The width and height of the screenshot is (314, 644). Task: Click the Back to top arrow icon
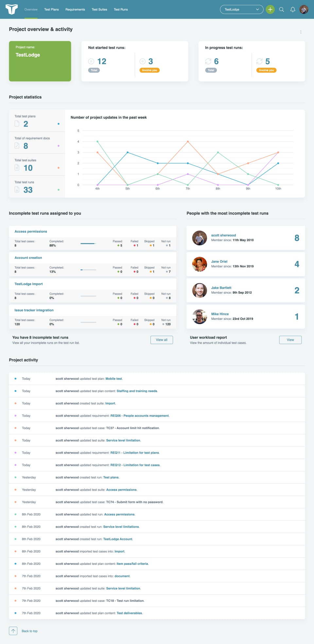coord(13,631)
